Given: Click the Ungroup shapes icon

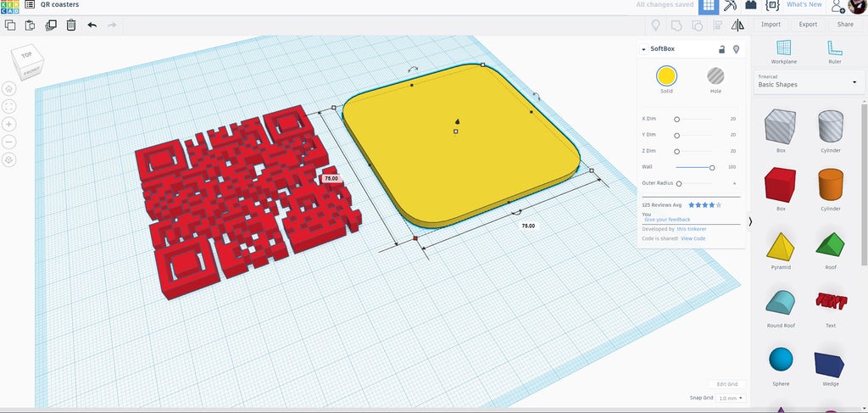Looking at the screenshot, I should point(697,25).
